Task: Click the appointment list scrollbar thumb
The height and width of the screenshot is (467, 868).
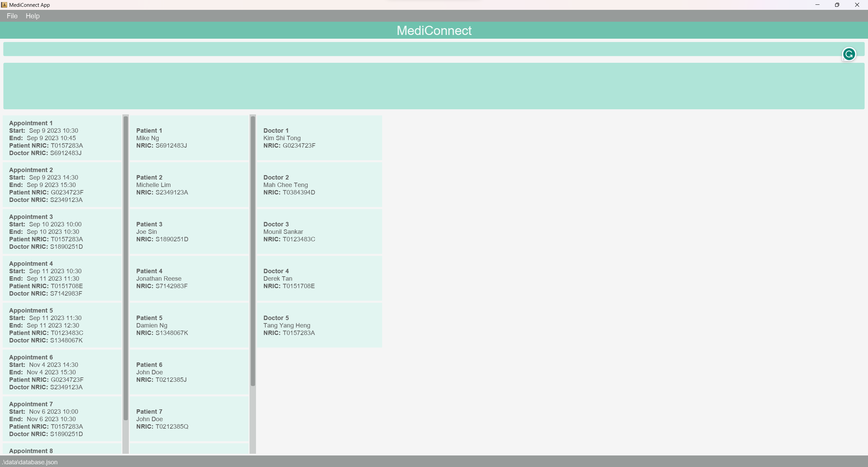Action: [x=125, y=268]
